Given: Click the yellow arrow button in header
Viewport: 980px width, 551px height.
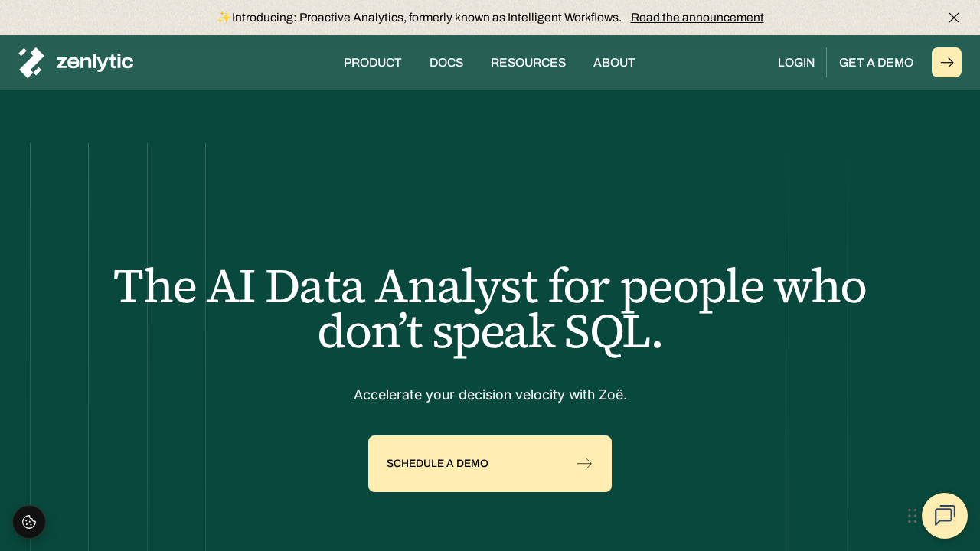Looking at the screenshot, I should [946, 63].
